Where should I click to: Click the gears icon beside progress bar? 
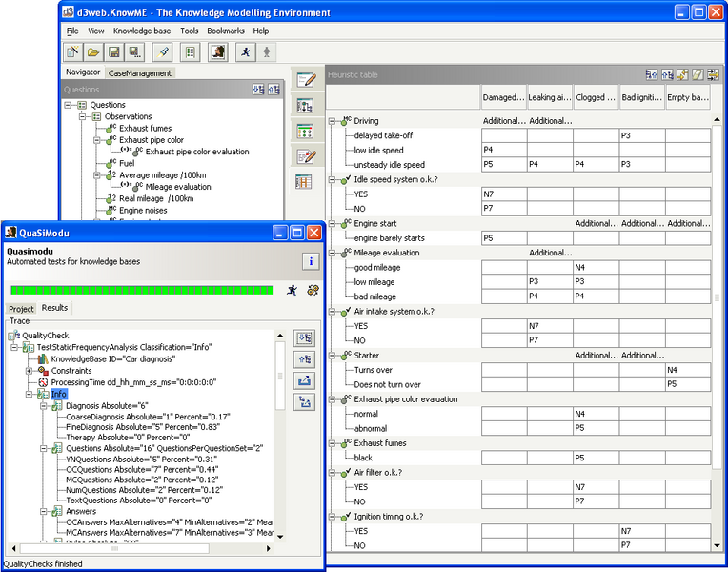(x=313, y=290)
